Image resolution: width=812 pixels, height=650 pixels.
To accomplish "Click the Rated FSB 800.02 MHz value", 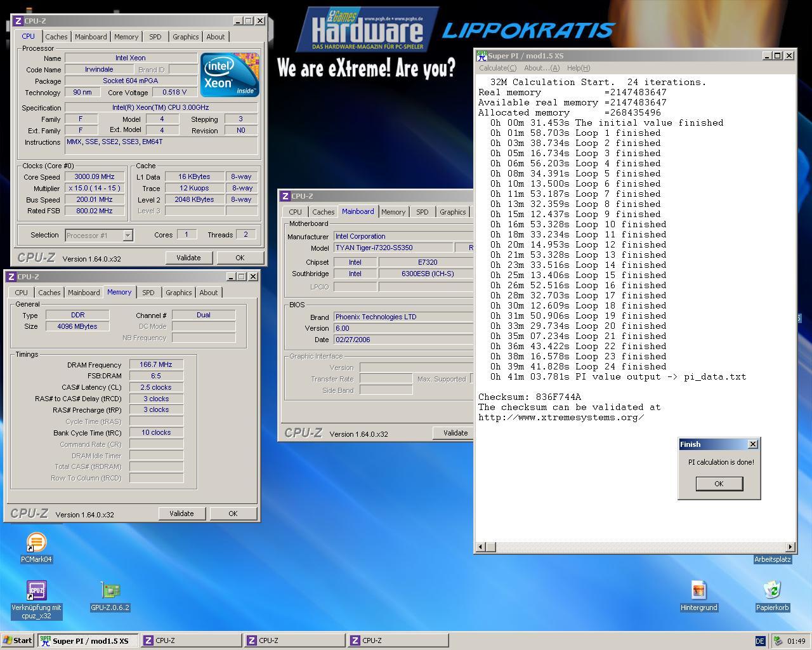I will pos(95,211).
